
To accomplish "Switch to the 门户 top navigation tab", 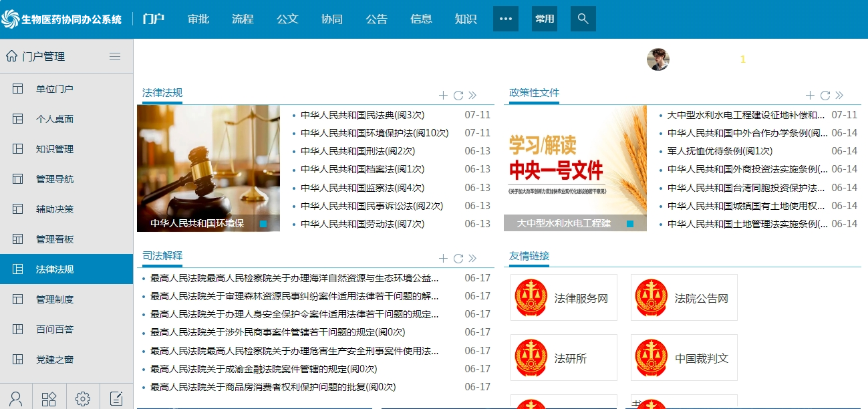I will (x=154, y=19).
